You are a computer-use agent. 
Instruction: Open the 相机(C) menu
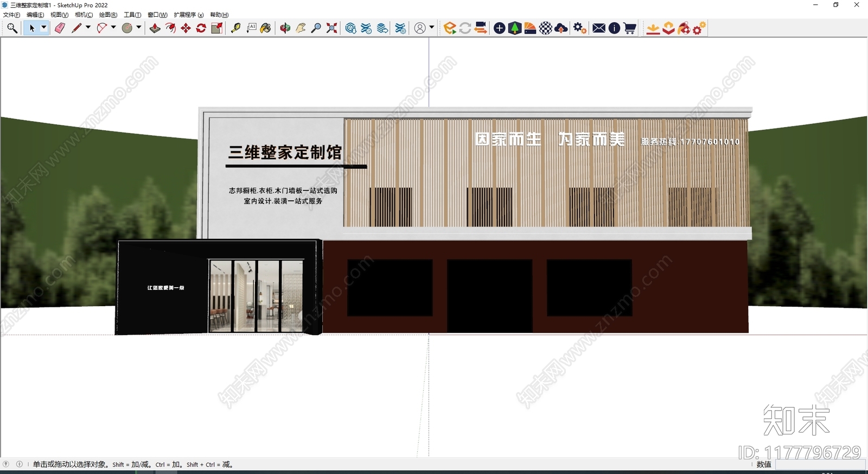(84, 15)
